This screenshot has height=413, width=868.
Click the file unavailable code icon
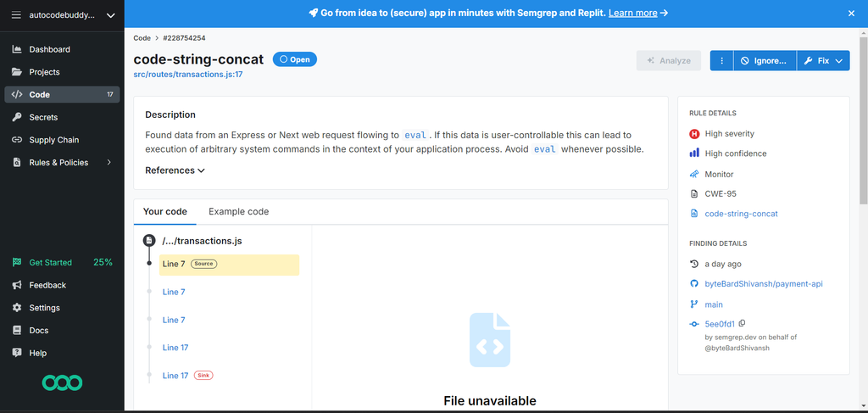(490, 340)
